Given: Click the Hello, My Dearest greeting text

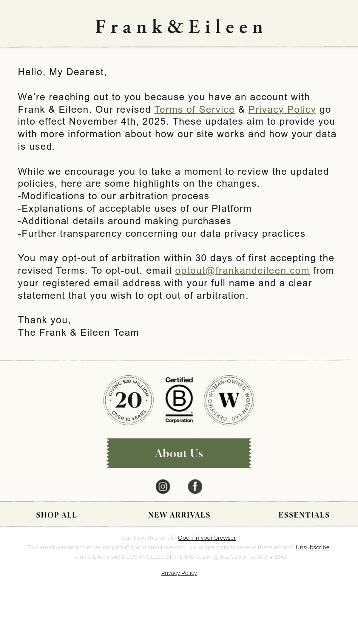Looking at the screenshot, I should [62, 72].
